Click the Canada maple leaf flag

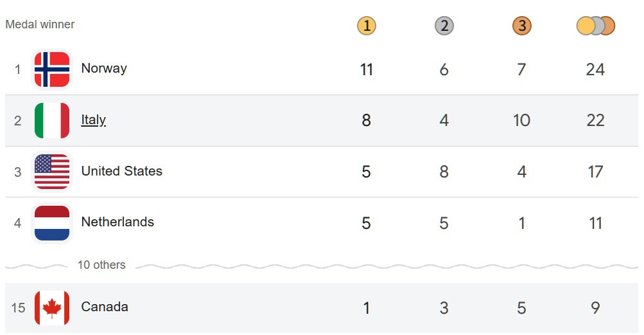[52, 307]
